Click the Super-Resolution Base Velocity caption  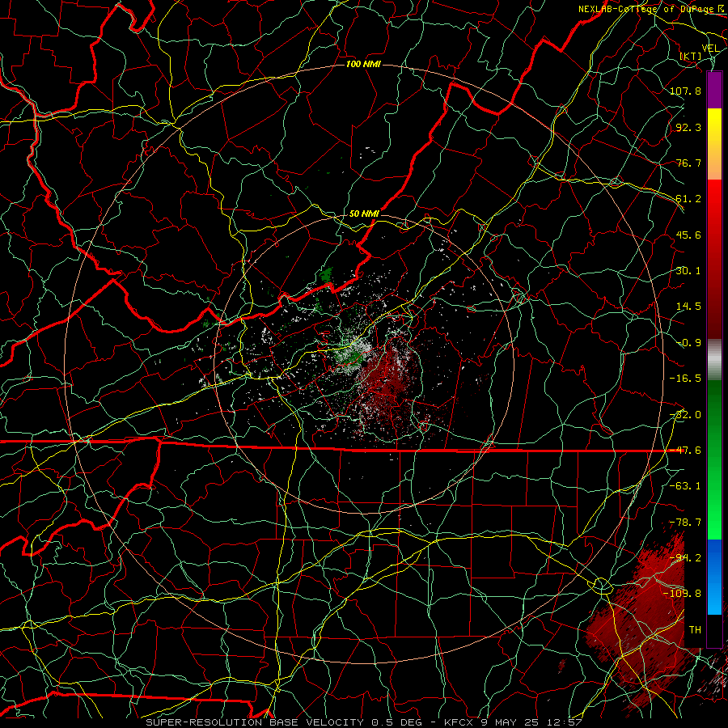tap(364, 722)
